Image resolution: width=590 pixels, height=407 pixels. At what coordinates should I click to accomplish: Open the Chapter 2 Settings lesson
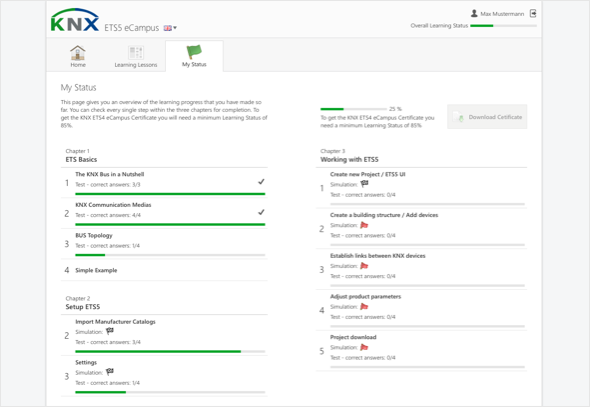click(x=86, y=362)
